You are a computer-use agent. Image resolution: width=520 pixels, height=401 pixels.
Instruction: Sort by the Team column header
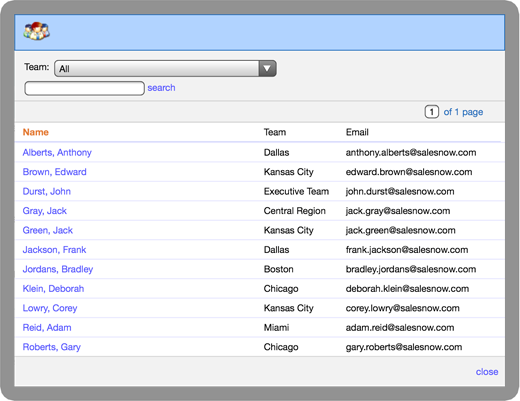coord(275,132)
